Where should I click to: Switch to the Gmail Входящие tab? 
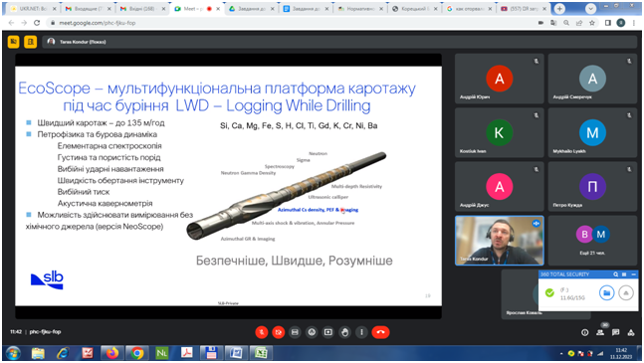click(x=88, y=9)
